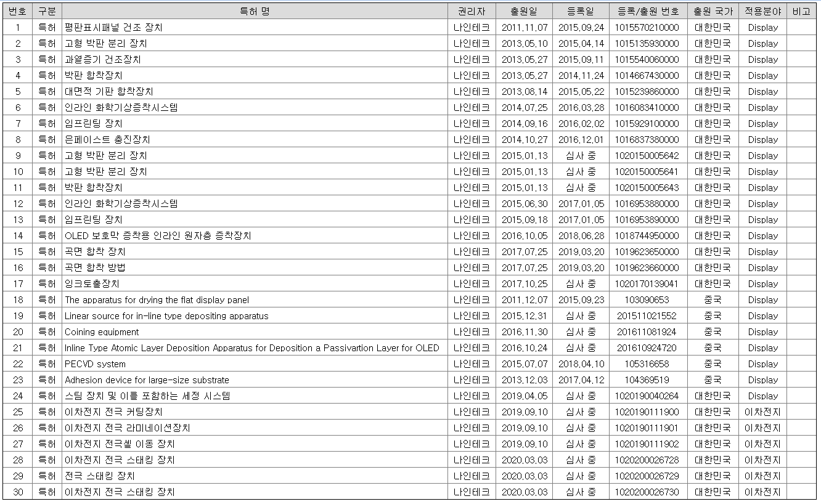Click the 적용분야 column header
Screen dimensions: 821x504
pos(763,11)
